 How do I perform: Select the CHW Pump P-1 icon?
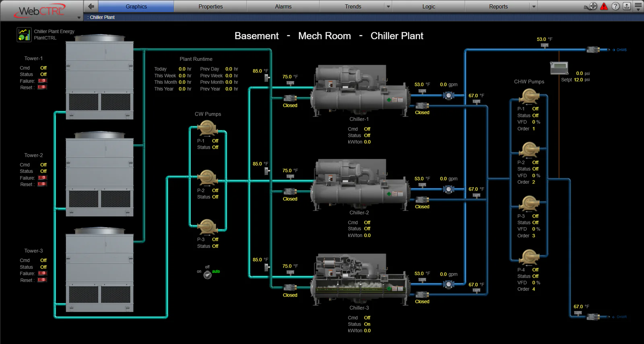pos(529,97)
